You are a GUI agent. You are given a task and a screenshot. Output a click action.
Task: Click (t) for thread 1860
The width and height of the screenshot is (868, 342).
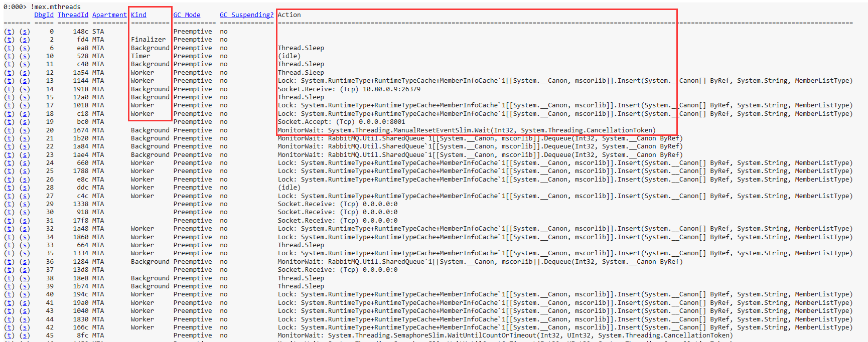pyautogui.click(x=9, y=237)
